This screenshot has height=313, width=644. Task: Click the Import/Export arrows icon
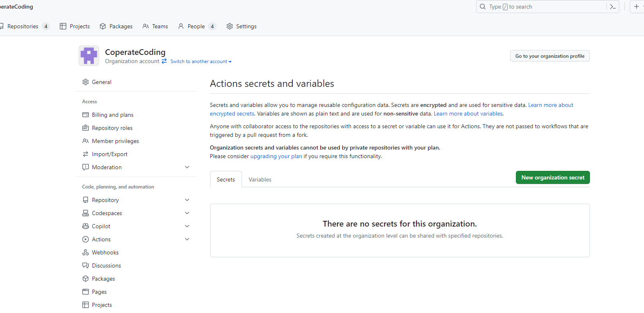[x=86, y=154]
